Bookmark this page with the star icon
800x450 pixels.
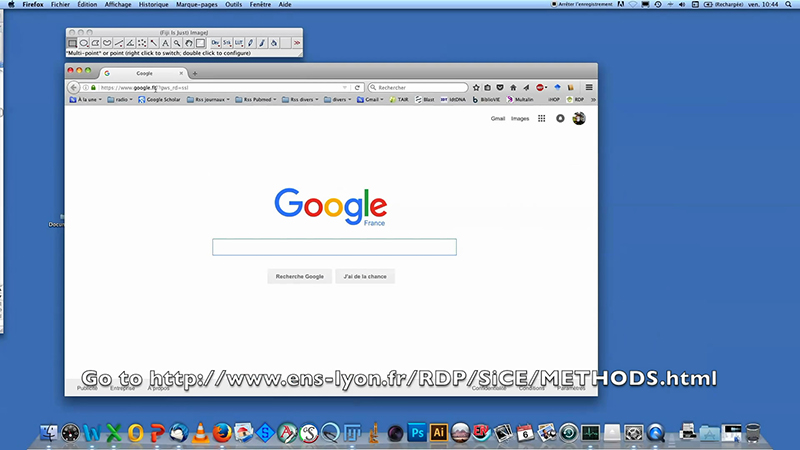476,88
